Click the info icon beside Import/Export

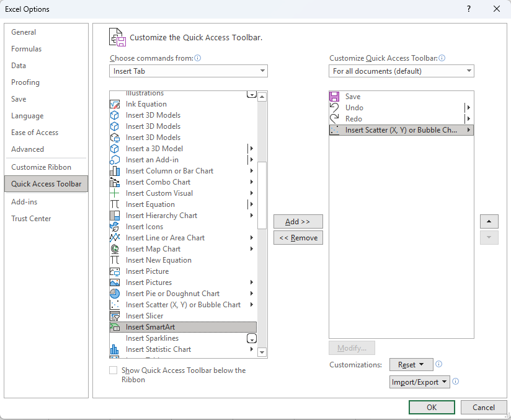[x=456, y=381]
